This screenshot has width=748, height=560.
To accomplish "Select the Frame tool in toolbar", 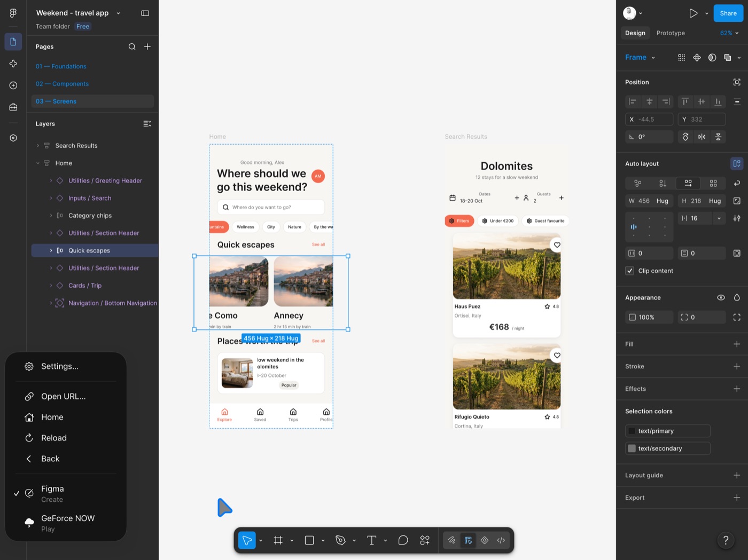I will [278, 540].
